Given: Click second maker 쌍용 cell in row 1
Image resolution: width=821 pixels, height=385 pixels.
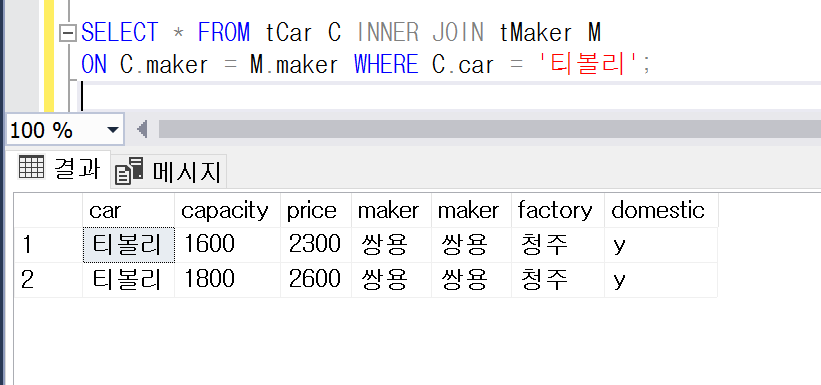Looking at the screenshot, I should (x=471, y=245).
